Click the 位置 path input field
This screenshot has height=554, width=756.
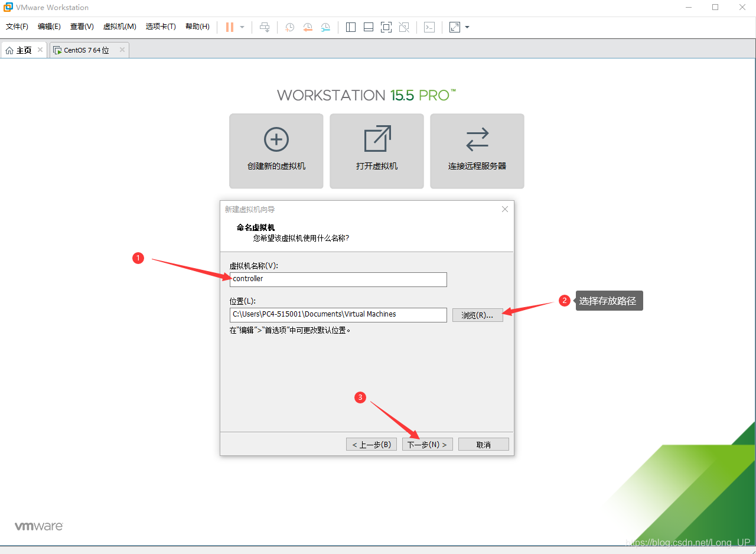pyautogui.click(x=338, y=315)
